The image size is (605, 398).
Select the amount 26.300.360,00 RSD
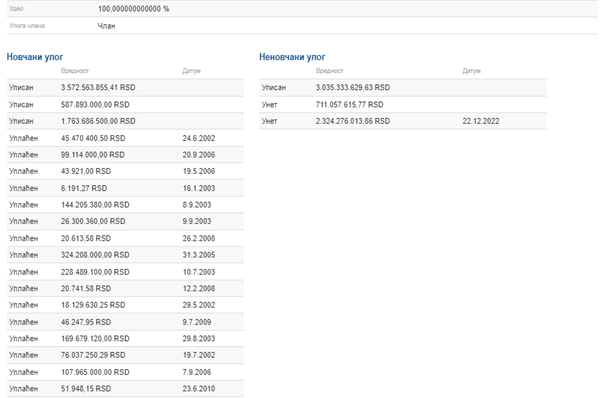[x=93, y=221]
